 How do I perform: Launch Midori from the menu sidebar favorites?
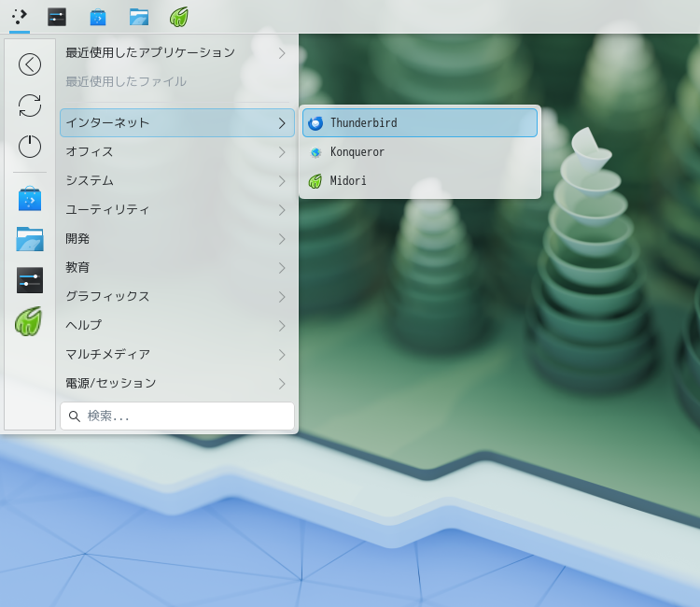[x=29, y=321]
